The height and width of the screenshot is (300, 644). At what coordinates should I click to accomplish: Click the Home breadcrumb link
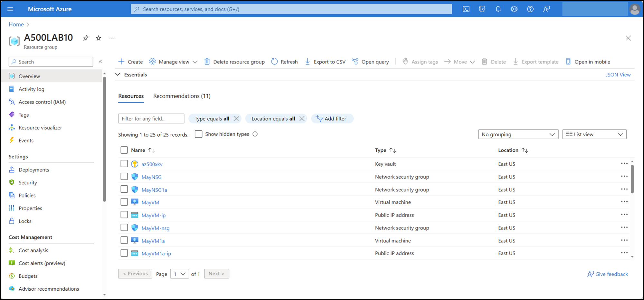pos(16,24)
